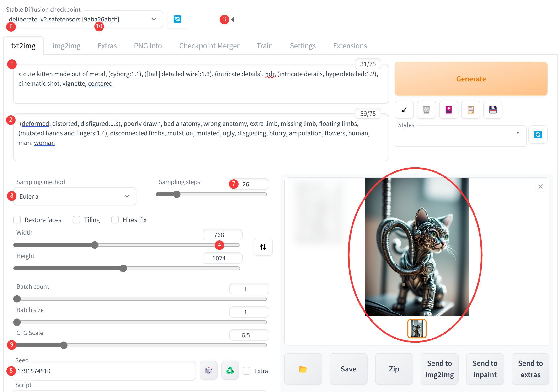Randomize seed with the dice icon
This screenshot has height=392, width=560.
point(208,371)
